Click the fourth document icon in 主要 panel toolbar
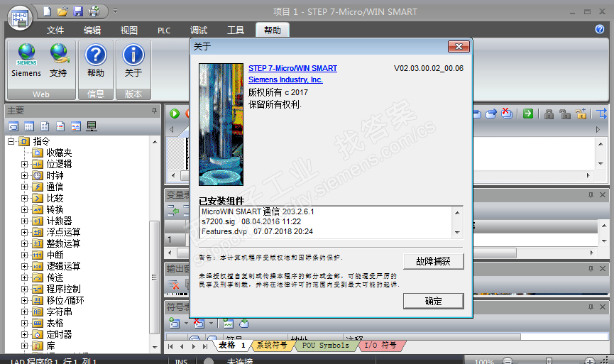This screenshot has height=364, width=614. coord(60,126)
